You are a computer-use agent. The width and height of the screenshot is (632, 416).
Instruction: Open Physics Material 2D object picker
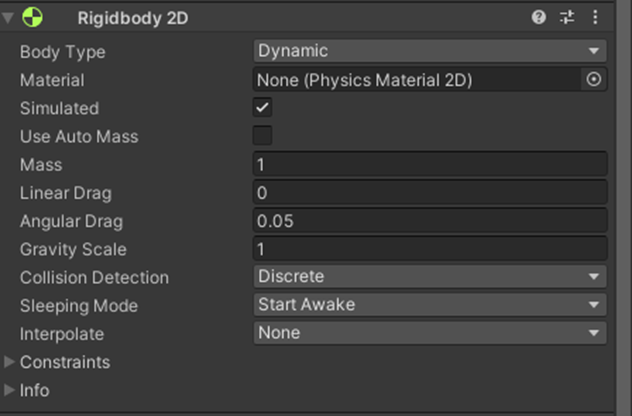594,79
